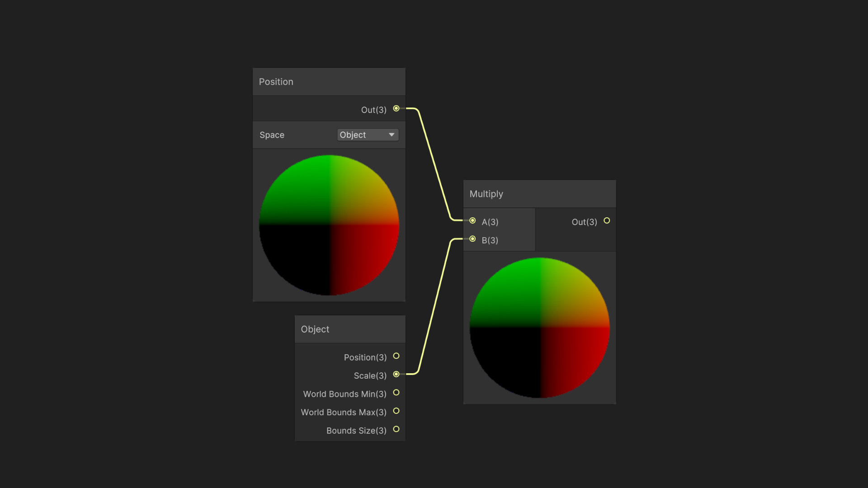The width and height of the screenshot is (868, 488).
Task: Select the Multiply node title bar
Action: 539,194
